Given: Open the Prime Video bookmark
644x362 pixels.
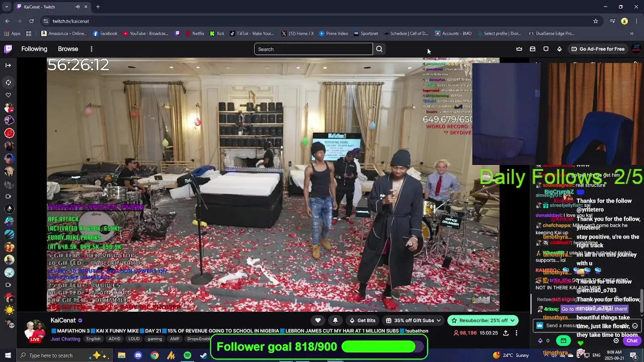Looking at the screenshot, I should tap(333, 34).
